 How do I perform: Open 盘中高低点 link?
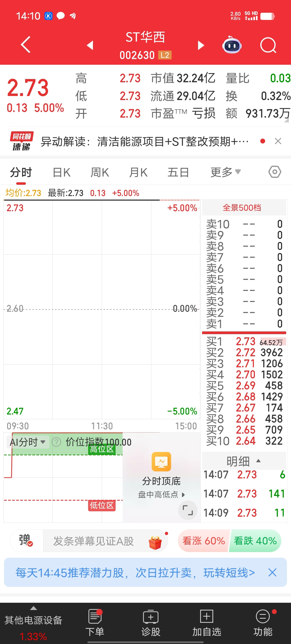[161, 494]
